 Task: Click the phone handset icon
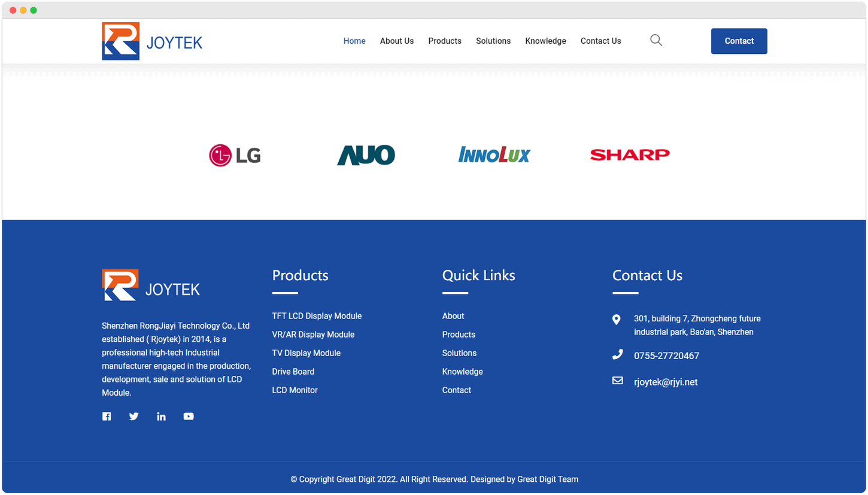[x=617, y=355]
